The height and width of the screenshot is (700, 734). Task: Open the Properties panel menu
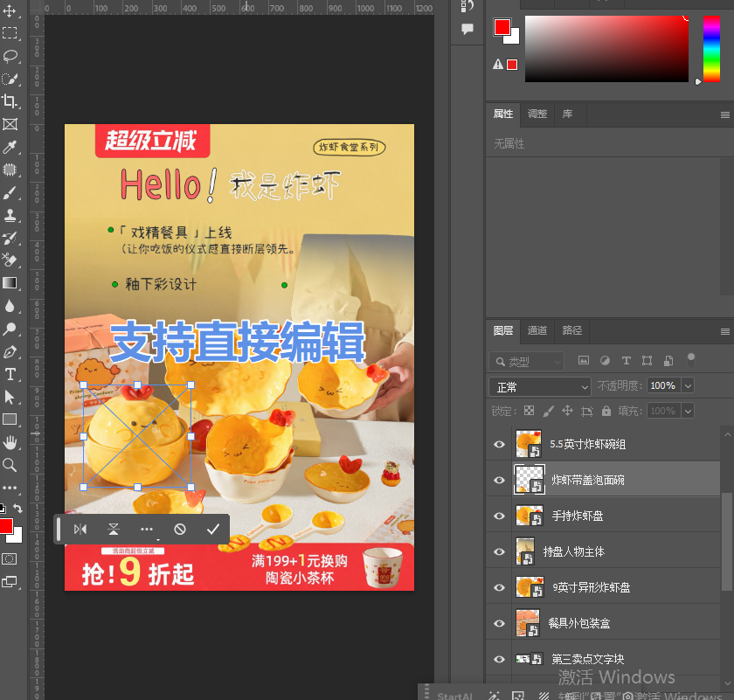click(725, 114)
